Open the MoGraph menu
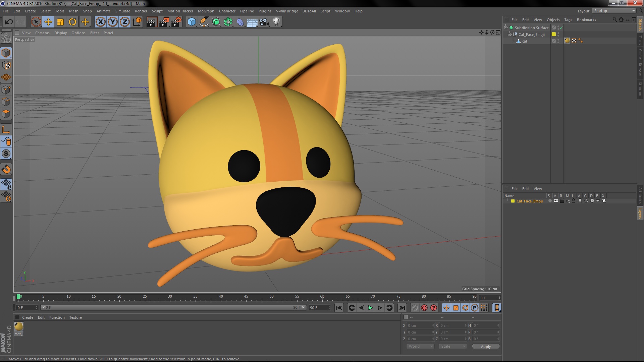The image size is (644, 362). (x=206, y=11)
